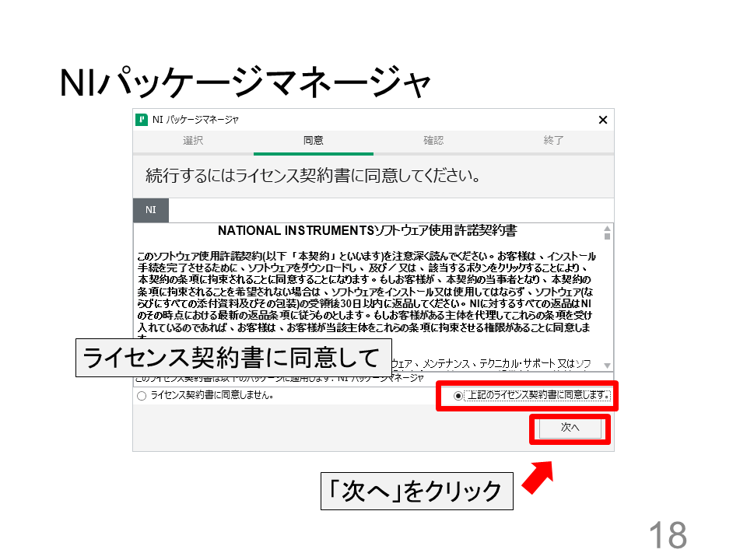747x560 pixels.
Task: Select the NI license tab
Action: [x=150, y=210]
